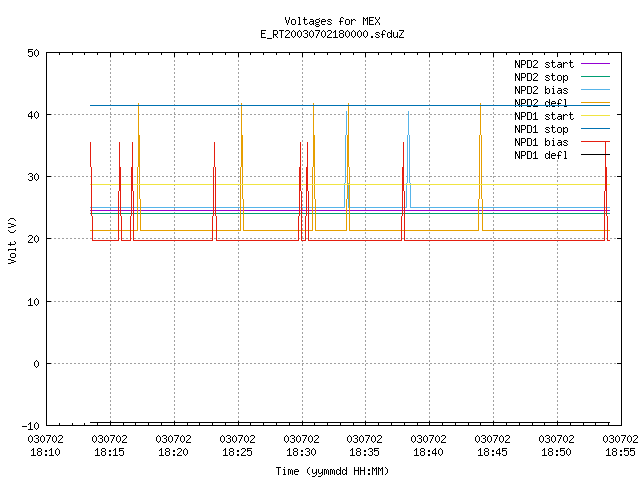This screenshot has width=640, height=480.
Task: Click the x-axis tick label 18:45
Action: [x=493, y=452]
